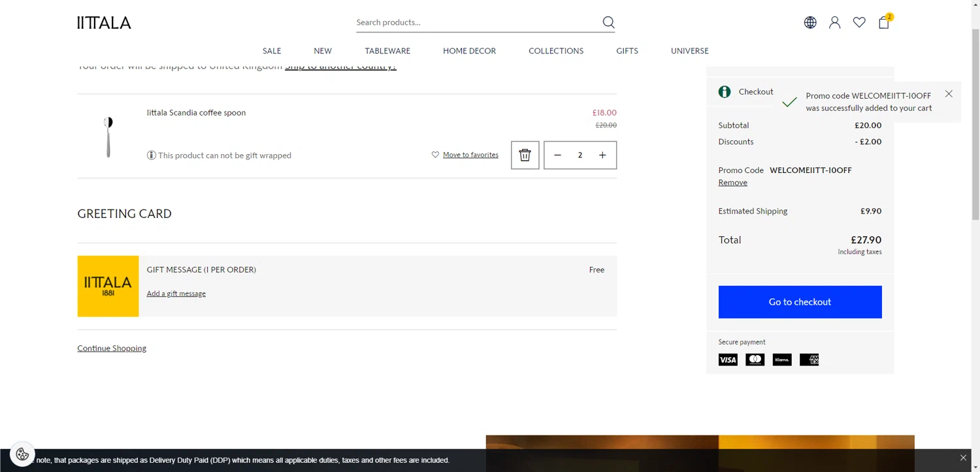Open the TABLEWARE menu
Viewport: 980px width, 472px height.
coord(387,51)
